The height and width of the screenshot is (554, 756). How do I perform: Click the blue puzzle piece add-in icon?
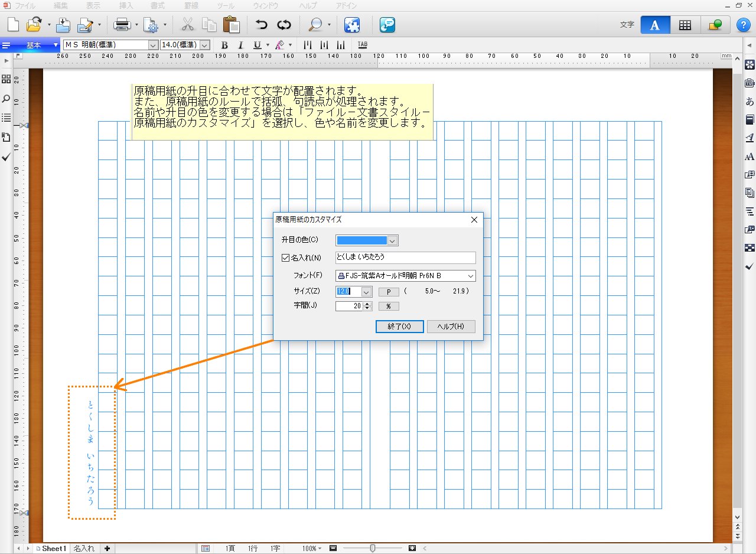(x=351, y=25)
